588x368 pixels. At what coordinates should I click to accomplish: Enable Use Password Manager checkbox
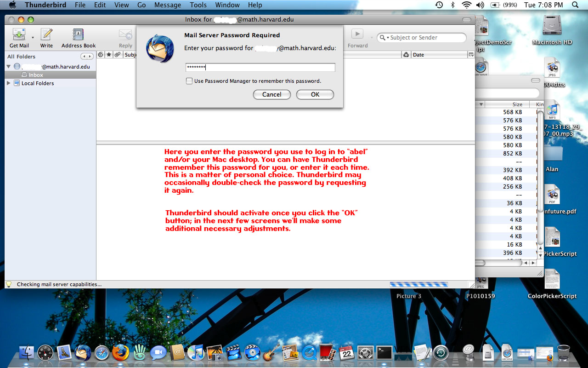[x=189, y=81]
